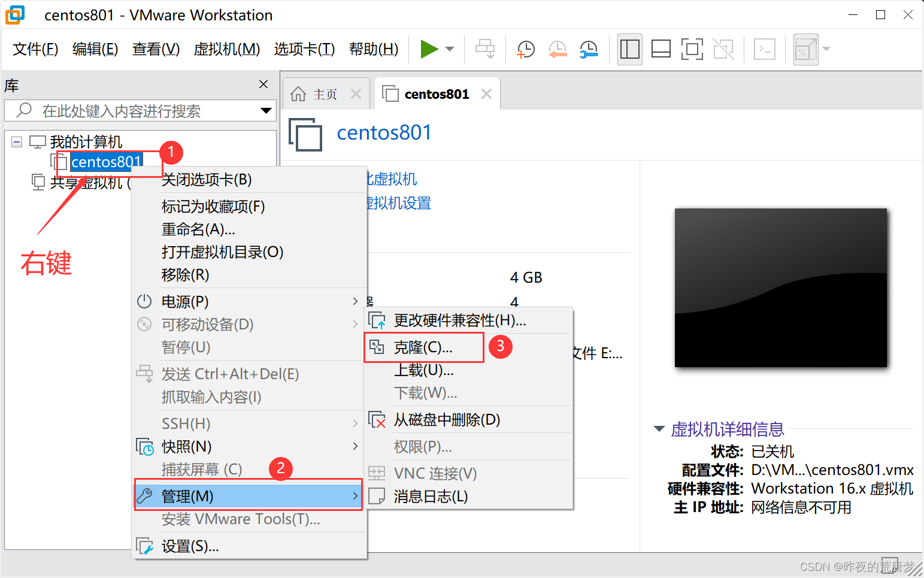Image resolution: width=924 pixels, height=578 pixels.
Task: Collapse the 我的计算机 tree node
Action: (x=17, y=142)
